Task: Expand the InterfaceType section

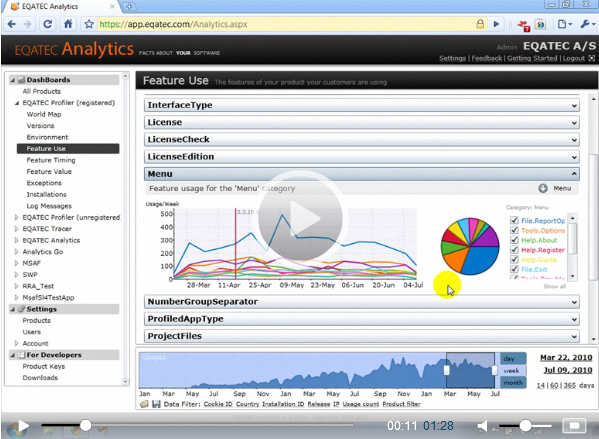Action: (x=361, y=105)
